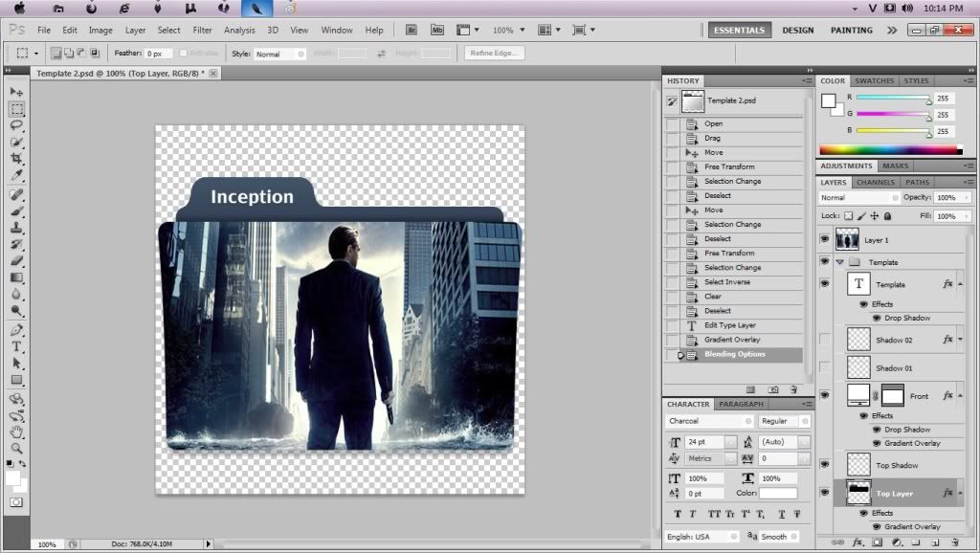Select the Eyedropper tool
This screenshot has height=553, width=980.
pos(16,175)
